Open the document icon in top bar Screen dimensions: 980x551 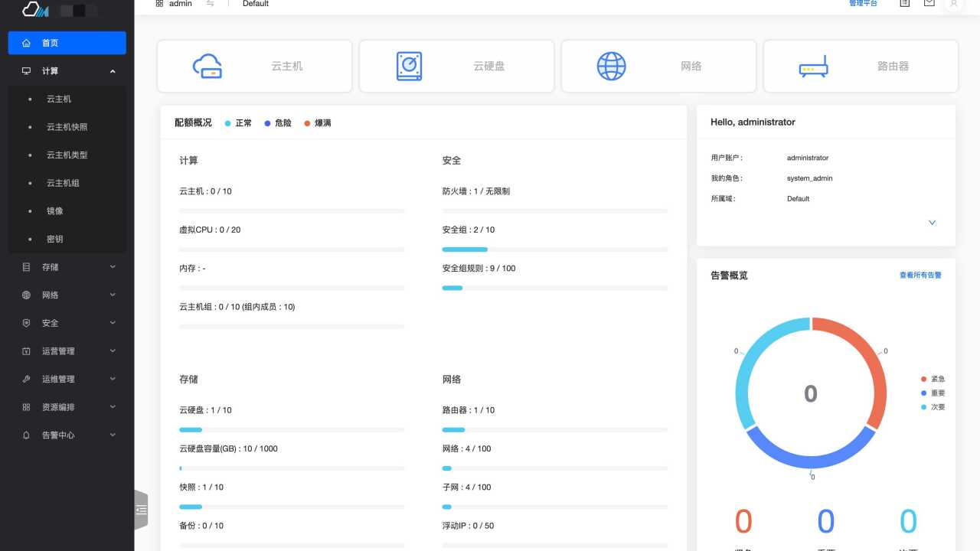pos(904,4)
